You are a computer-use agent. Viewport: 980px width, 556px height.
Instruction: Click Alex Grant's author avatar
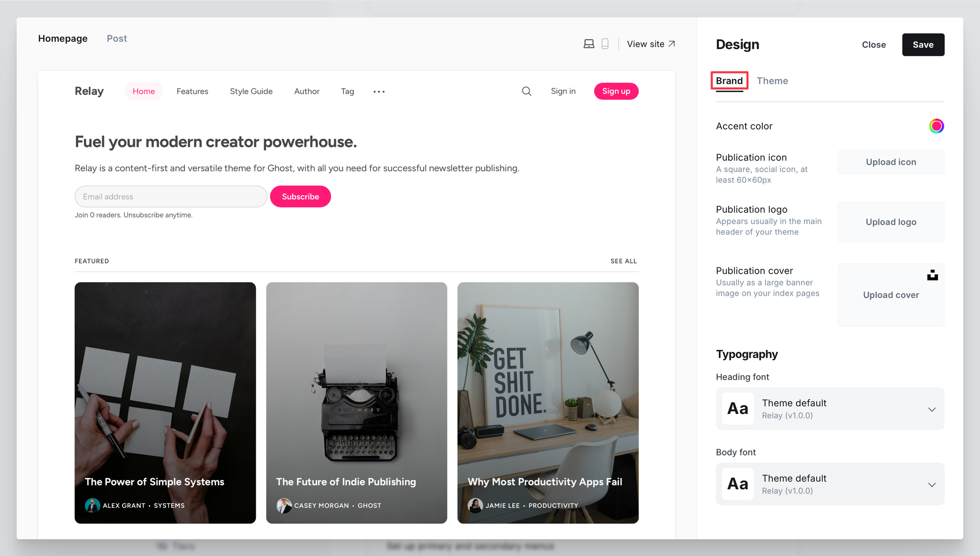coord(92,506)
